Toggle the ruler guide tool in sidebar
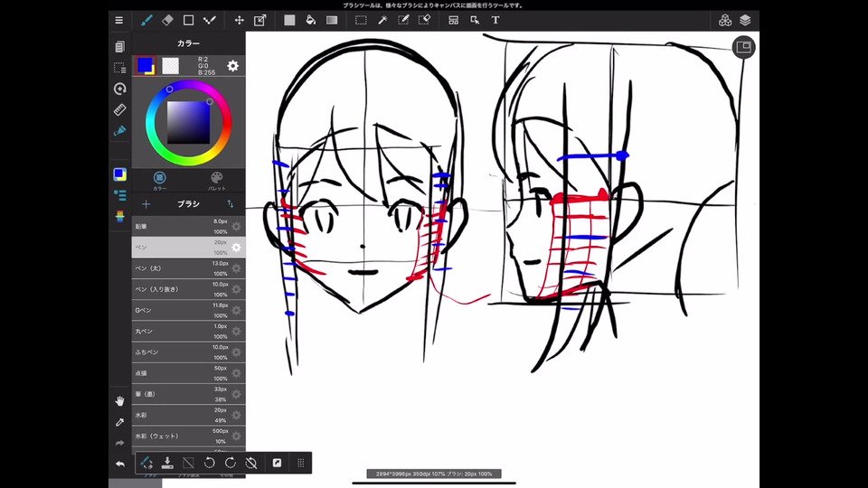This screenshot has height=488, width=868. (119, 109)
